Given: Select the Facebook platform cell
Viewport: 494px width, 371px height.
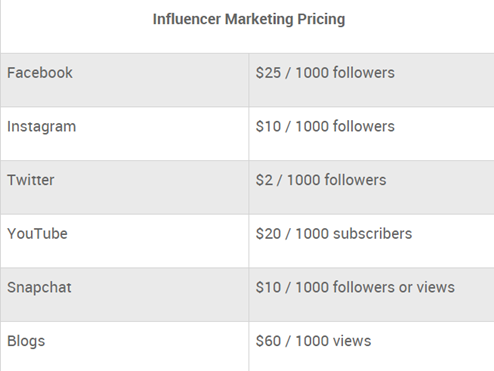Looking at the screenshot, I should [x=124, y=80].
